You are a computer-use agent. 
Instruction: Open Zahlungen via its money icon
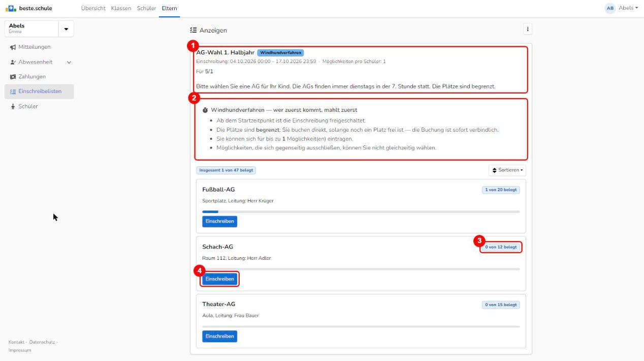[x=13, y=77]
